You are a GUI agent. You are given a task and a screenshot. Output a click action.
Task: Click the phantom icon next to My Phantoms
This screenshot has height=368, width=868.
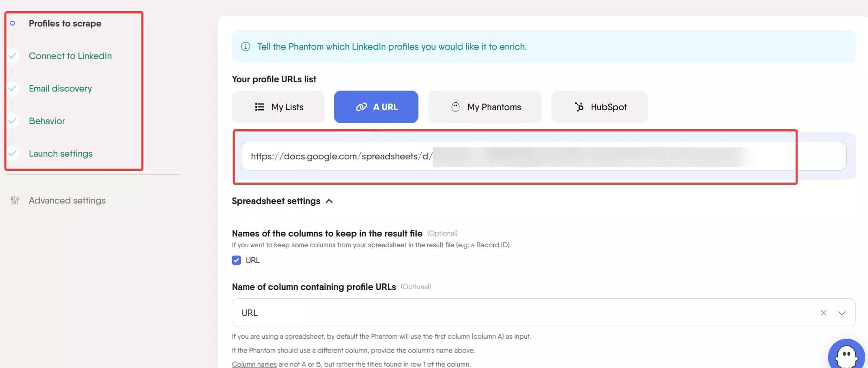tap(456, 106)
